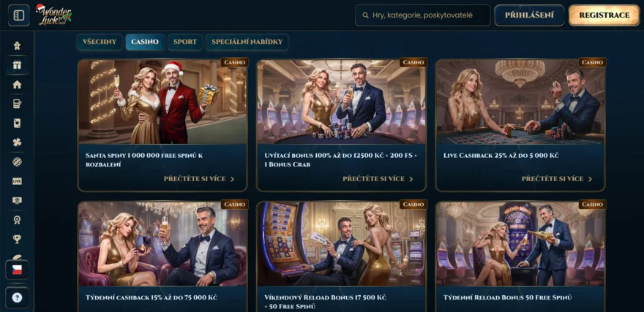The width and height of the screenshot is (644, 312).
Task: Open Přečtěte si více for Santa spiny
Action: [x=199, y=179]
